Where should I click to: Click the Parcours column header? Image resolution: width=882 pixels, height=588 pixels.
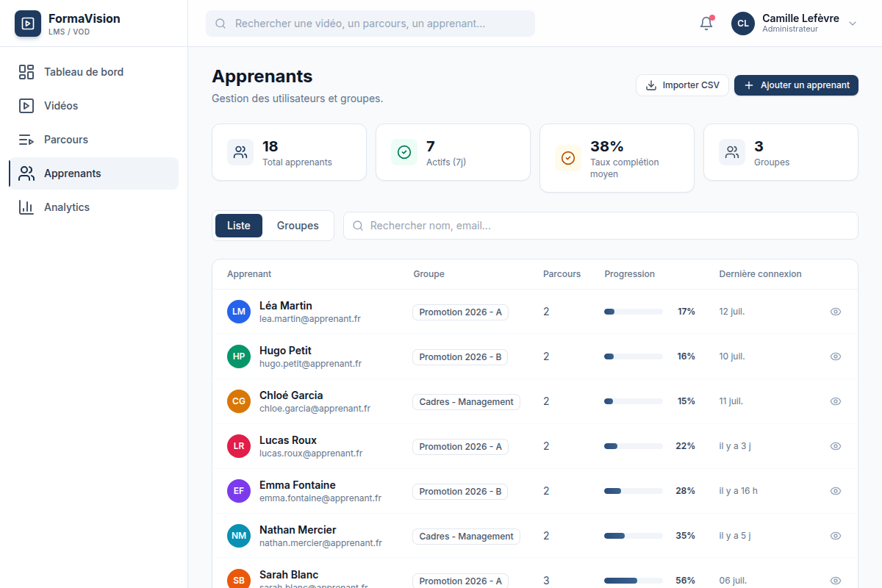pos(562,274)
